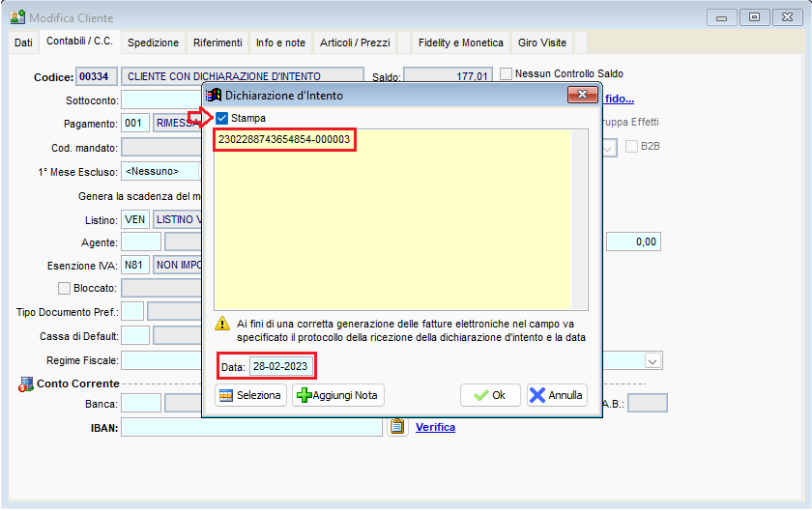Click the Modifica Cliente window icon
Image resolution: width=812 pixels, height=511 pixels.
16,17
